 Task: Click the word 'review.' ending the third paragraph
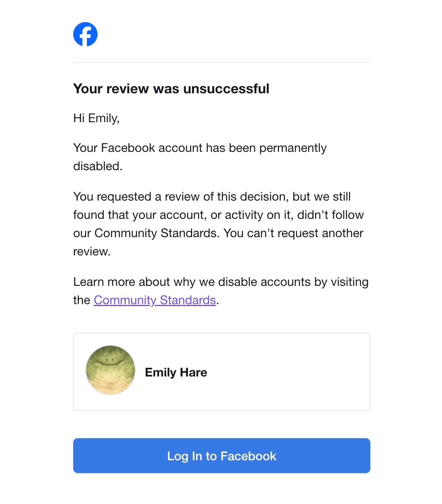point(92,252)
